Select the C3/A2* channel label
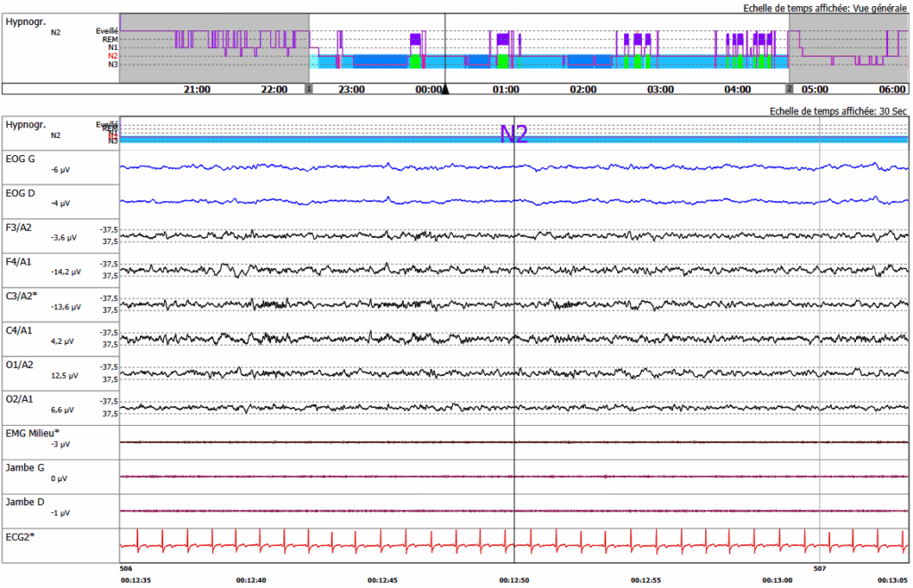Screen dimensions: 913x588 pos(23,296)
